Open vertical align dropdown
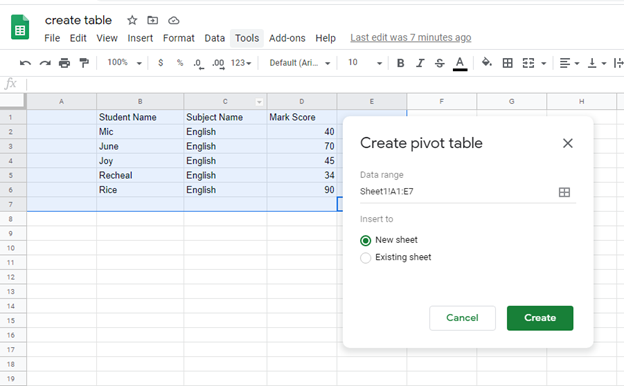Image resolution: width=624 pixels, height=386 pixels. [x=597, y=63]
